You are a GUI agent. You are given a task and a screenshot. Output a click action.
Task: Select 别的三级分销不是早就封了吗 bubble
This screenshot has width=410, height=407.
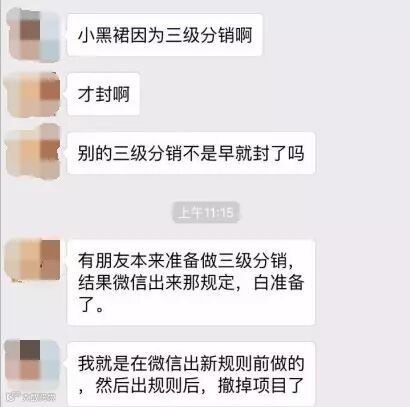191,153
